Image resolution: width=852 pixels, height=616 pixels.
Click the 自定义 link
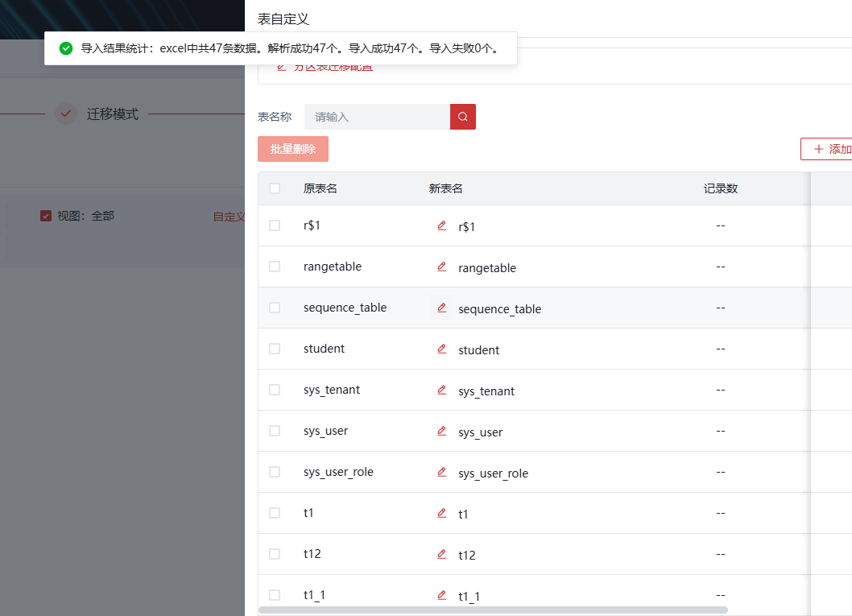pos(229,217)
